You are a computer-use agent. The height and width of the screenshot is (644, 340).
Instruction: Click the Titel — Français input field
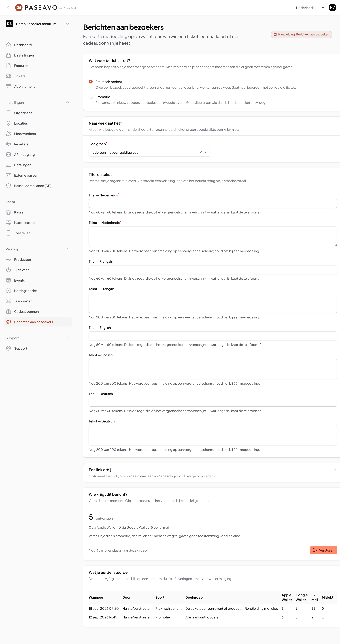213,270
